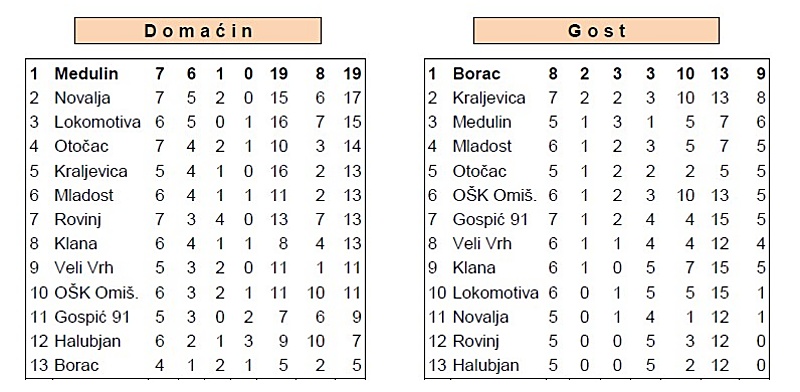Select Novalja in the Domaćin table
800x392 pixels.
(82, 98)
